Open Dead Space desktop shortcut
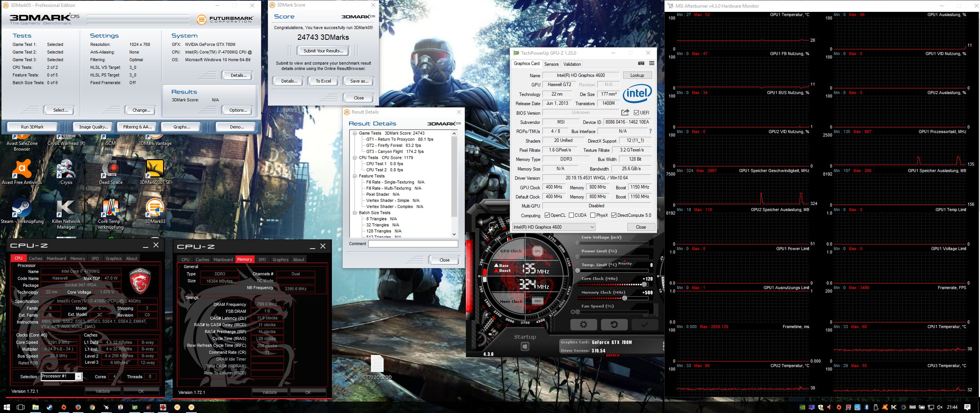The height and width of the screenshot is (413, 980). 111,172
